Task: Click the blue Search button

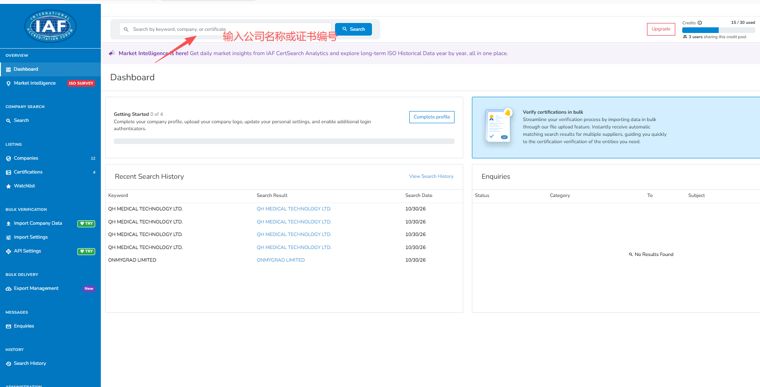Action: pyautogui.click(x=353, y=29)
